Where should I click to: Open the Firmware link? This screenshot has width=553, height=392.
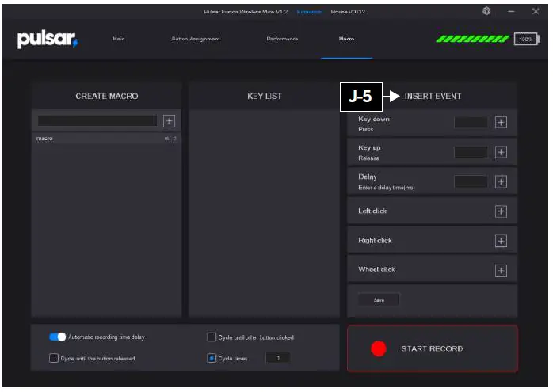(309, 12)
